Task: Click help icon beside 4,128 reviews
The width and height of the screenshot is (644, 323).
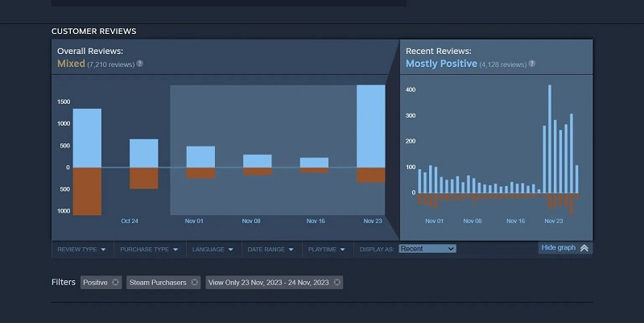Action: [531, 64]
